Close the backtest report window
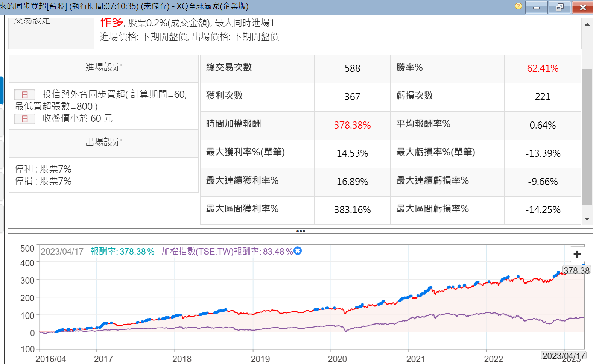The width and height of the screenshot is (593, 364). [x=582, y=7]
